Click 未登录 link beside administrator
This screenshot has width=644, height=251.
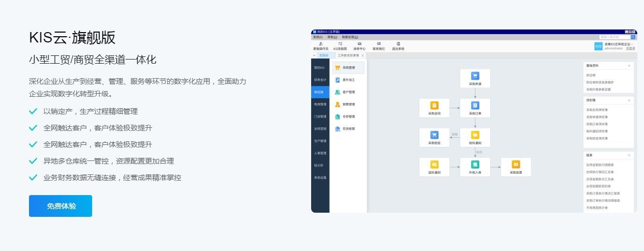click(631, 48)
